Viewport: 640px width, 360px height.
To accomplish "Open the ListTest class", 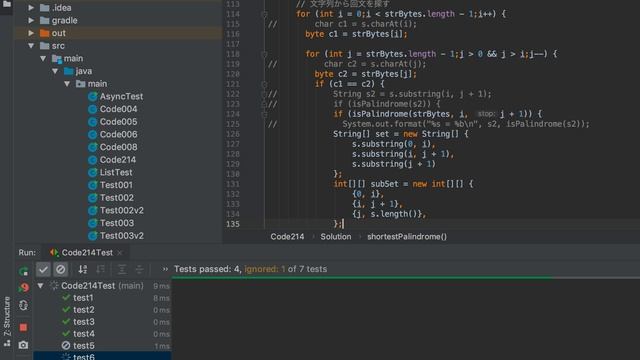I will point(116,172).
